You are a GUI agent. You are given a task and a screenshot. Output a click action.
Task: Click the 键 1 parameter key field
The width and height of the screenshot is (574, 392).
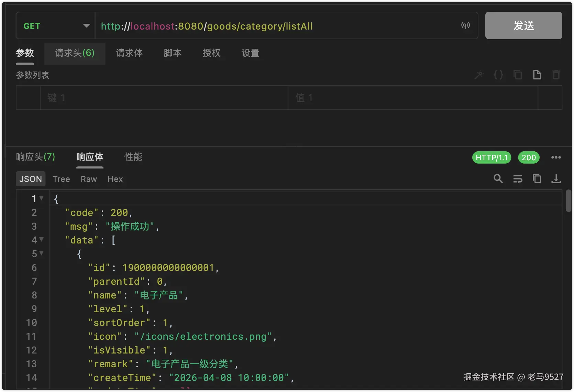click(x=137, y=98)
